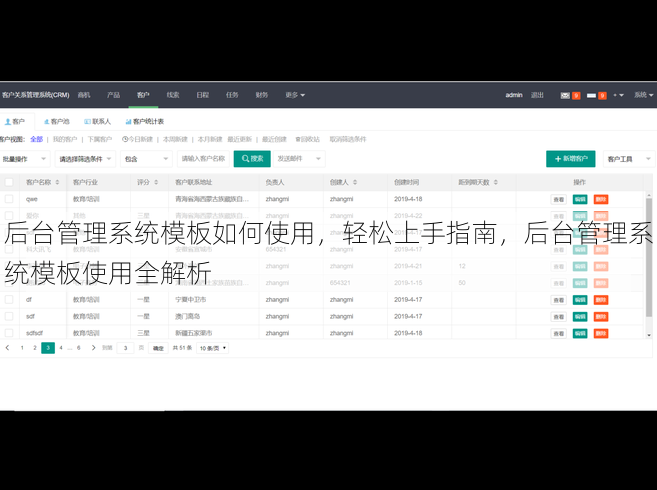
Task: Click the green 编辑 icon in sdf row
Action: pos(580,317)
